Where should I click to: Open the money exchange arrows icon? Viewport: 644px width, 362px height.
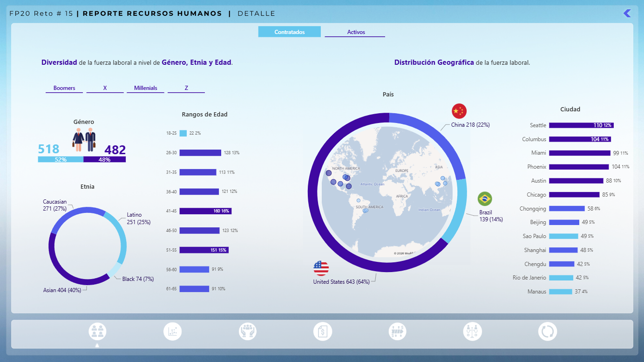pyautogui.click(x=397, y=332)
